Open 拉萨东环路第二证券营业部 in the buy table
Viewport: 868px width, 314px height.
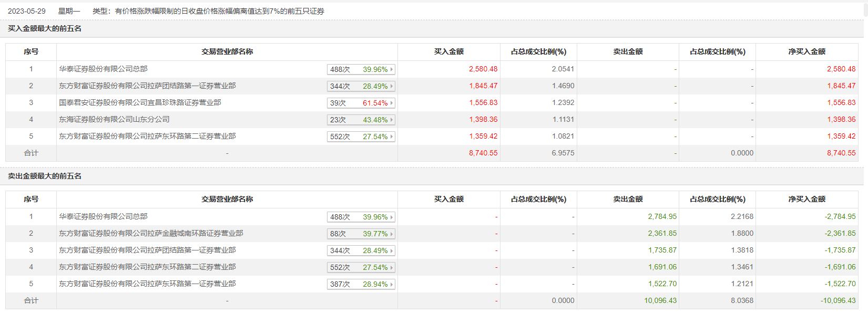(147, 136)
